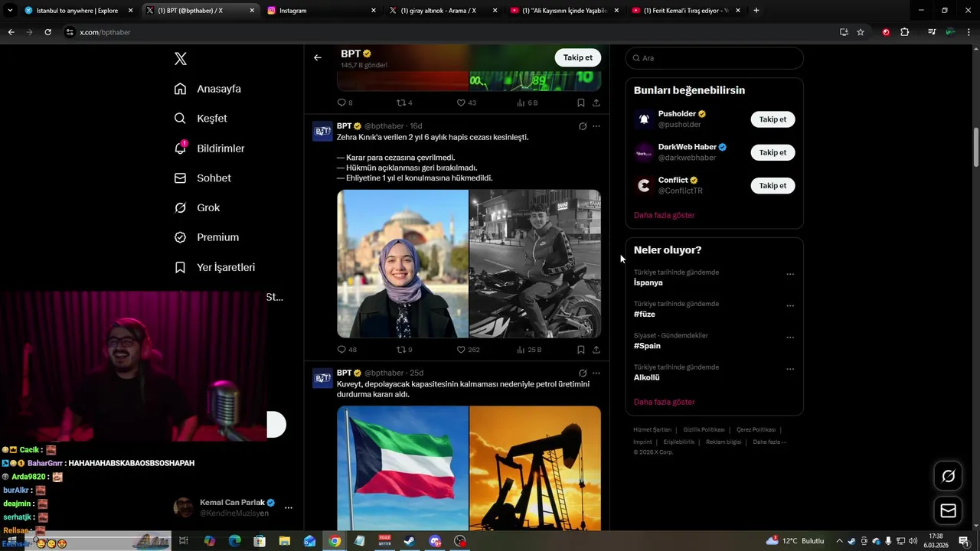Viewport: 980px width, 551px height.
Task: Follow DarkWeb Haber with Takip et
Action: coord(773,152)
